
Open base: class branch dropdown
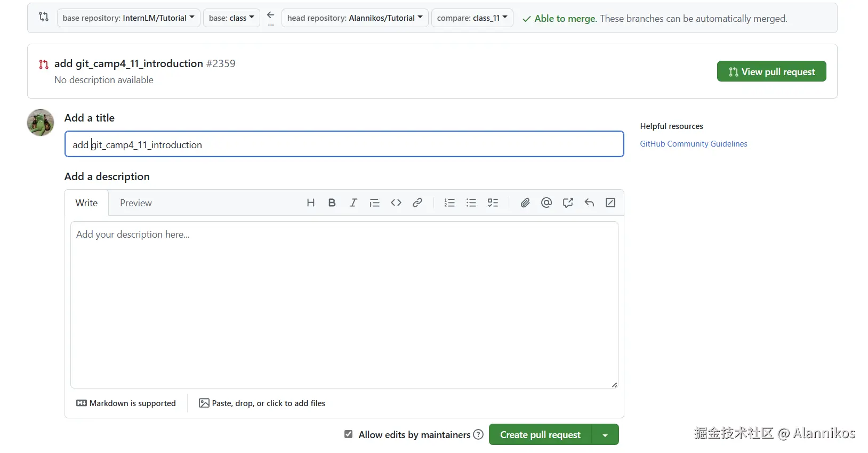point(231,18)
